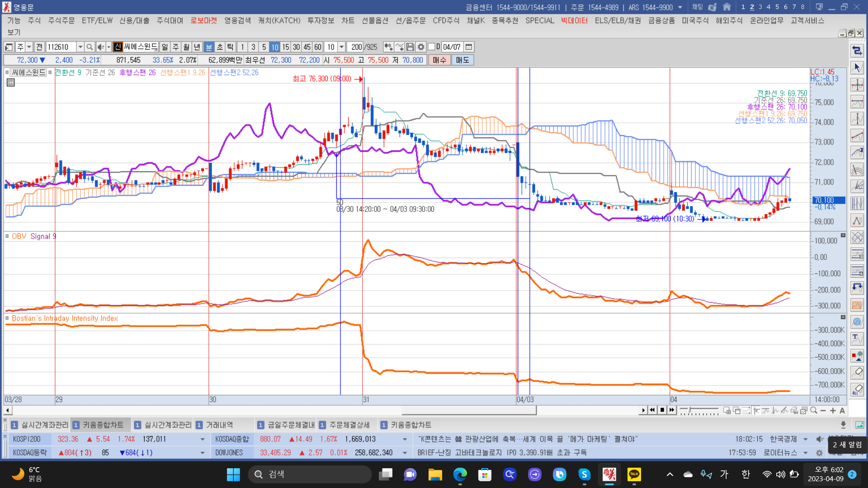Select the crosshair tool in right toolbar

tap(857, 85)
